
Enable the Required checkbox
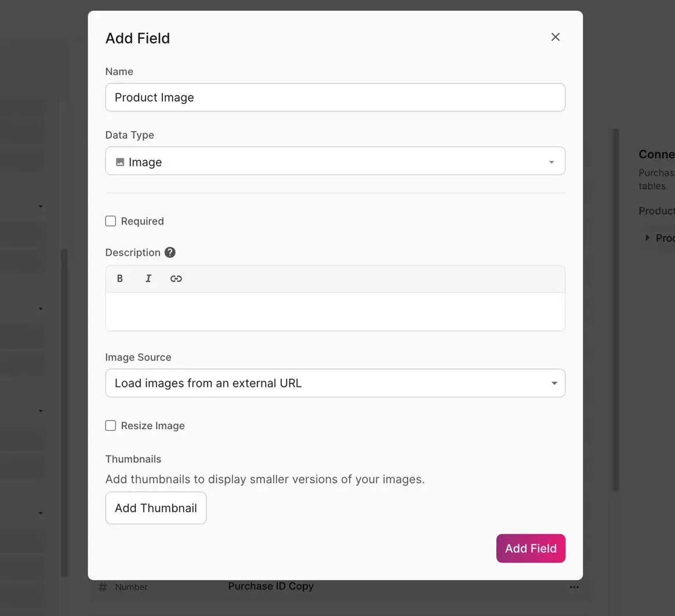tap(110, 221)
